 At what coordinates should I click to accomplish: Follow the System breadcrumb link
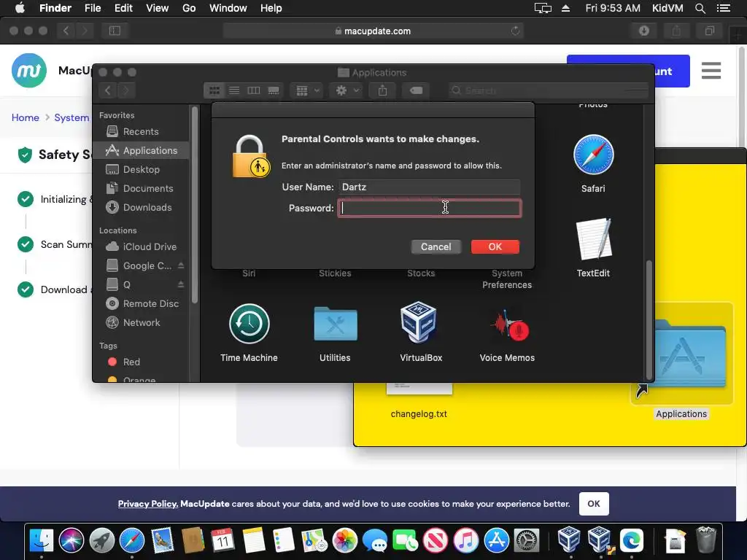(71, 117)
